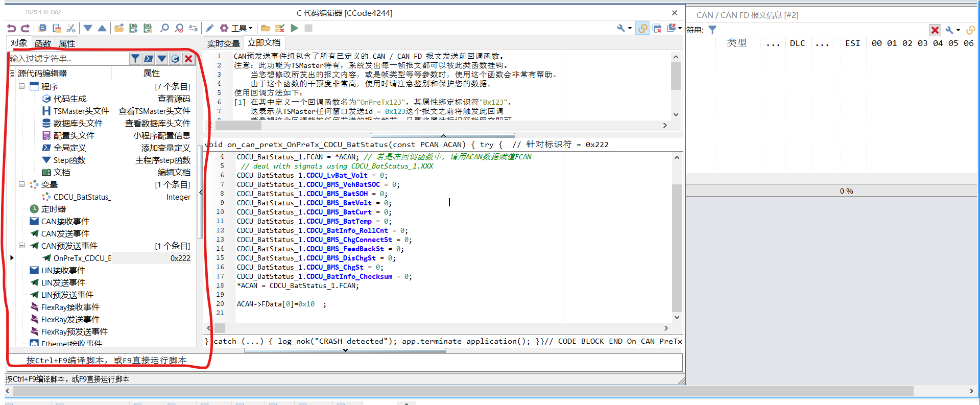980x405 pixels.
Task: Select LIN预发送事件 in the tree
Action: tap(67, 295)
